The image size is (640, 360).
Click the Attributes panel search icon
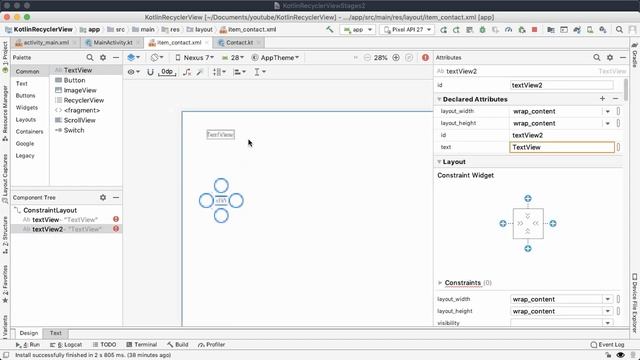pyautogui.click(x=597, y=58)
